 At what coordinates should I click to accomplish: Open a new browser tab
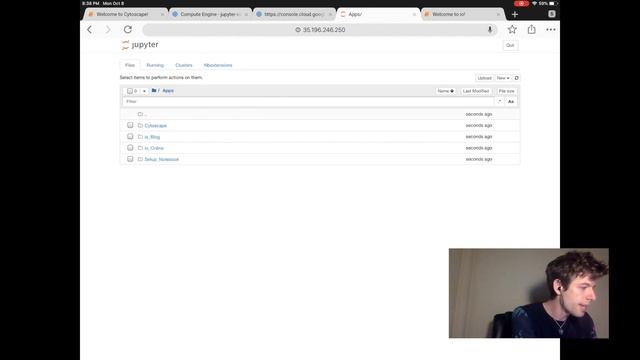pos(515,14)
